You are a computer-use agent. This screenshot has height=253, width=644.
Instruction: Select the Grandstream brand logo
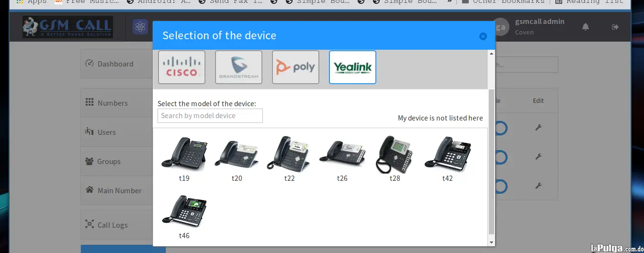click(x=238, y=67)
